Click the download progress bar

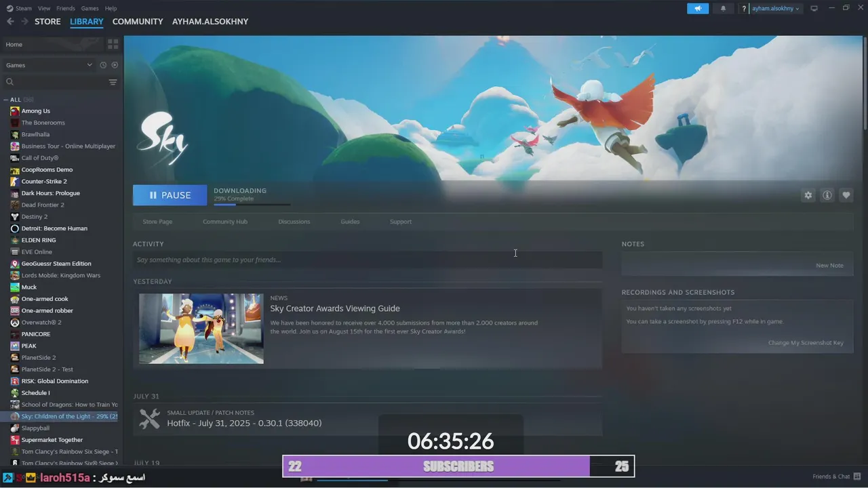tap(252, 204)
